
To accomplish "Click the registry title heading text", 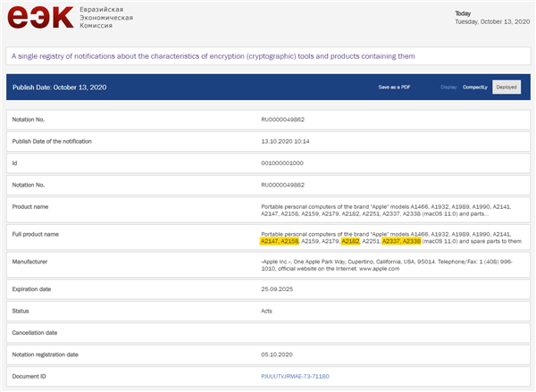I will (x=214, y=56).
